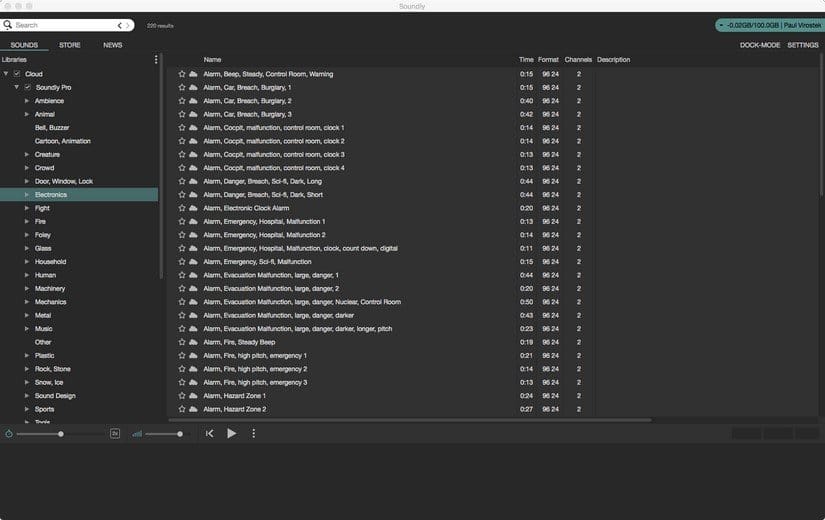The image size is (825, 520).
Task: Collapse the Cloud library tree
Action: tap(6, 74)
